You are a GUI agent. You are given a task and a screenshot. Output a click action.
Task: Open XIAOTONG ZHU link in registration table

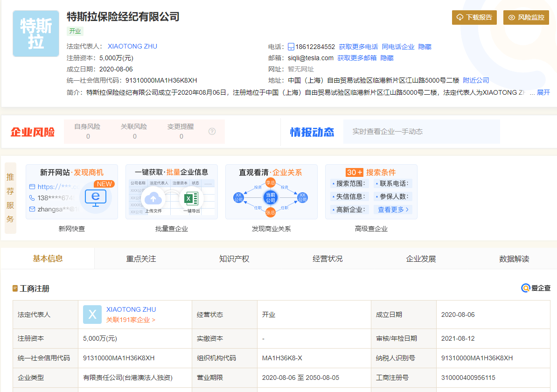[131, 309]
